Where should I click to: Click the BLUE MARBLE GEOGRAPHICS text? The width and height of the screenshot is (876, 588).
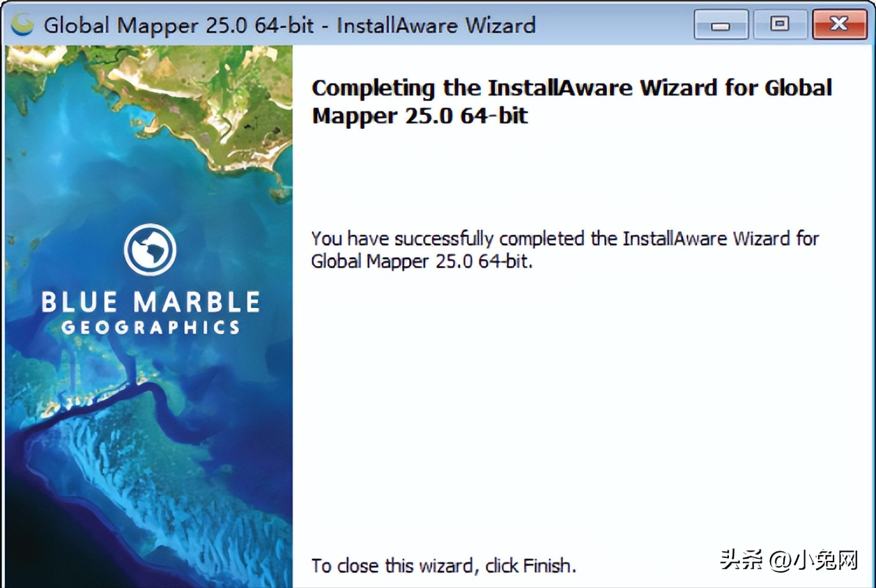point(151,312)
